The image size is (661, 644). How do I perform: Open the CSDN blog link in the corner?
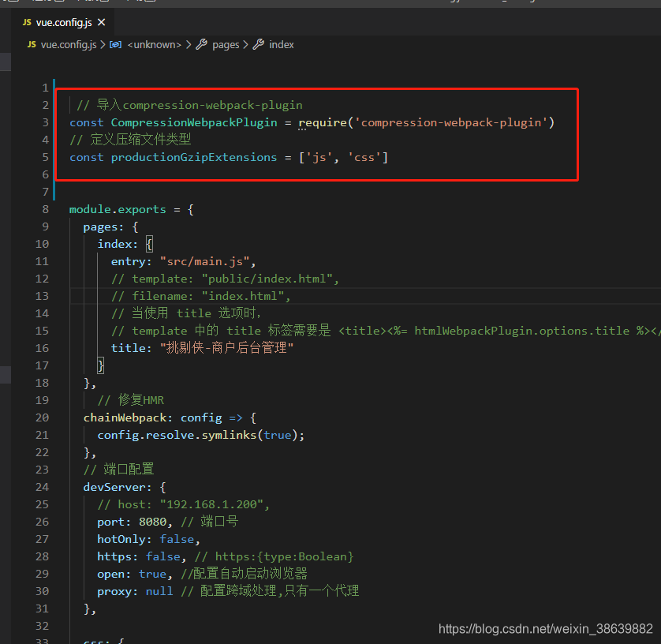(545, 629)
